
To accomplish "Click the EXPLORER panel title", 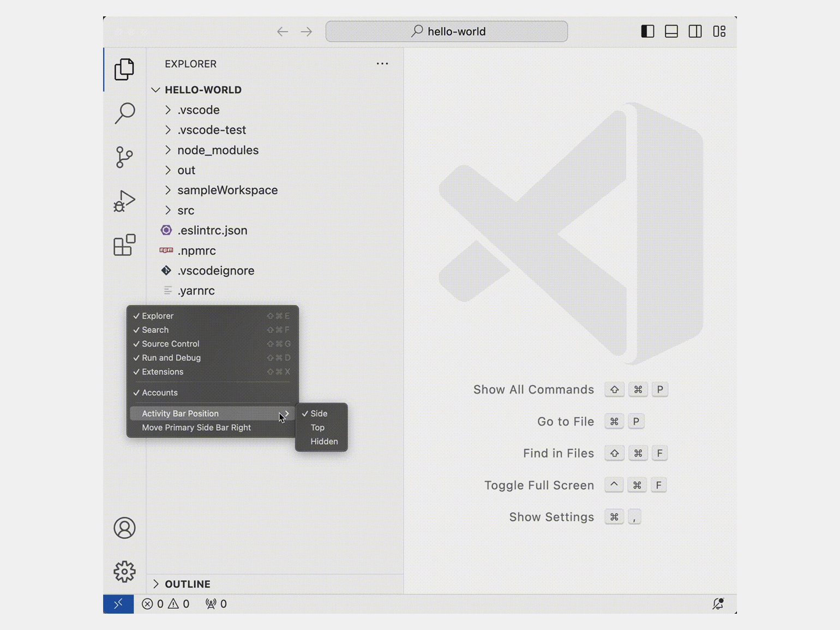I will tap(190, 64).
